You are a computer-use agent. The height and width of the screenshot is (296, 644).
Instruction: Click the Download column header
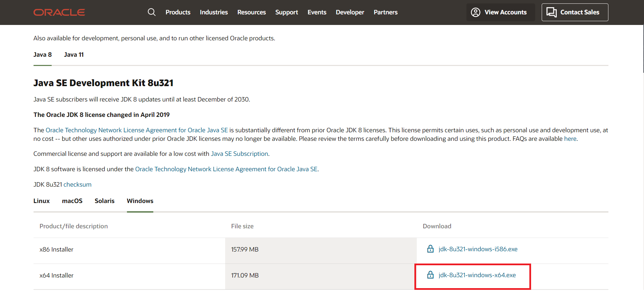pos(437,226)
